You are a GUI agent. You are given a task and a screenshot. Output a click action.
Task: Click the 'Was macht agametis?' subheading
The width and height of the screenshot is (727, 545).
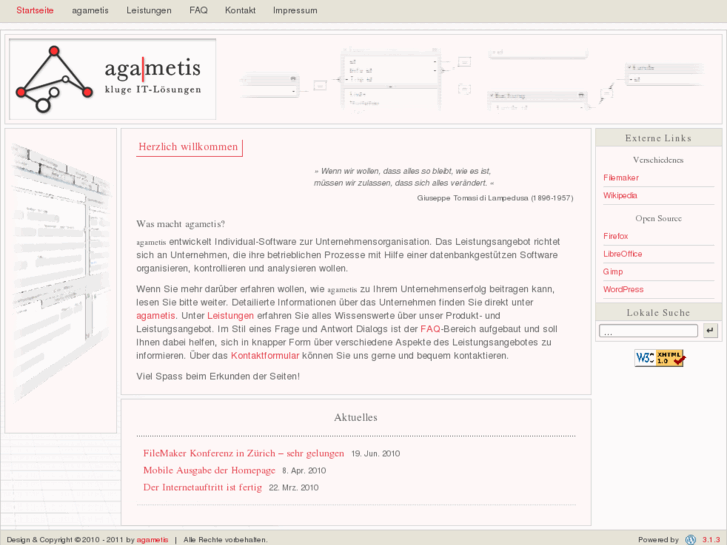coord(181,224)
